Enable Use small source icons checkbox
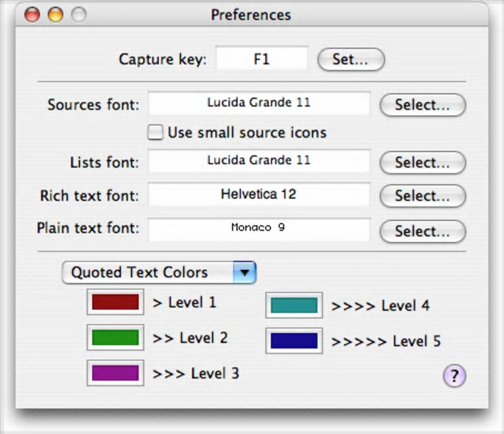Image resolution: width=504 pixels, height=434 pixels. [155, 133]
